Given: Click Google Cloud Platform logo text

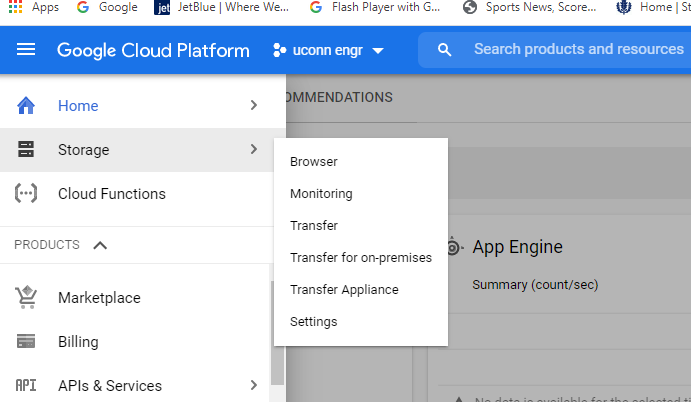Looking at the screenshot, I should (153, 50).
